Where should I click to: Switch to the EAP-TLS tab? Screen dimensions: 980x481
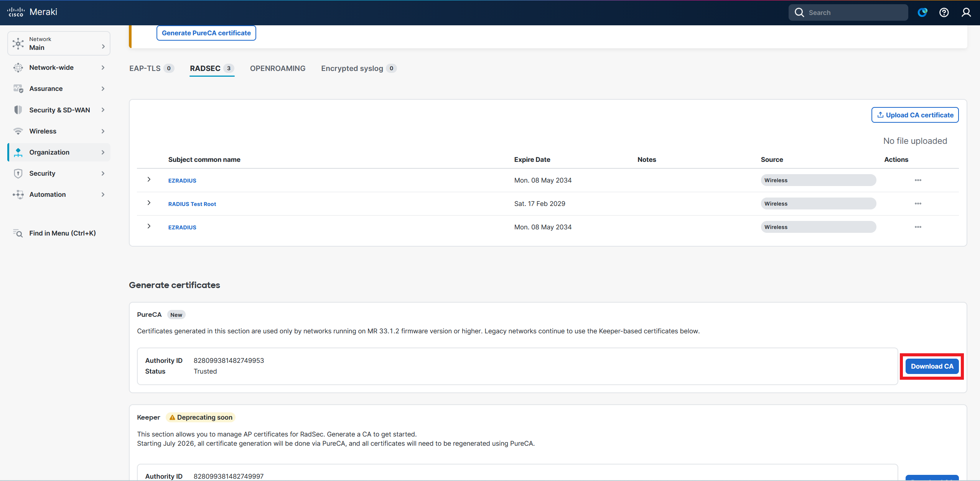[152, 68]
